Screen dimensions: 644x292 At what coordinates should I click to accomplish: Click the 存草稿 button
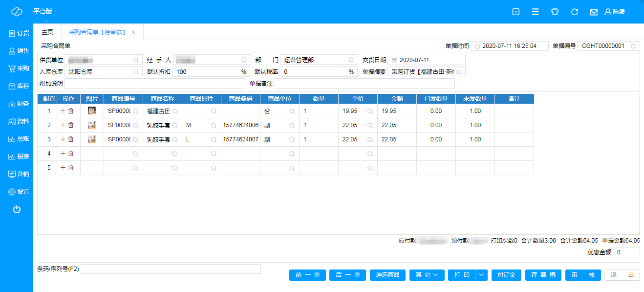click(543, 275)
